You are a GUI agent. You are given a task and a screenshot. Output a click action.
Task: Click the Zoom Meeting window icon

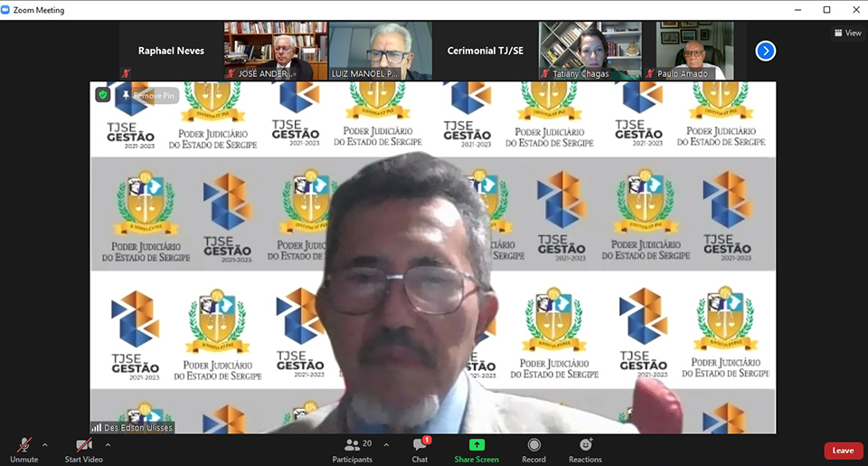[x=7, y=9]
